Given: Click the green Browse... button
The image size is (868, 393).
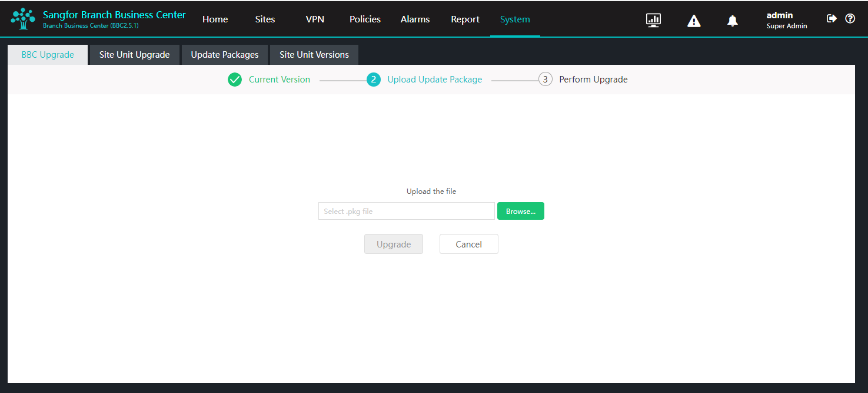Looking at the screenshot, I should 521,211.
